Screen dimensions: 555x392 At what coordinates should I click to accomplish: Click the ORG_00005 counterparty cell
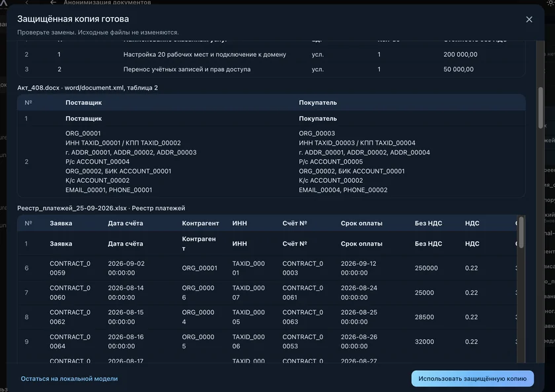(198, 341)
